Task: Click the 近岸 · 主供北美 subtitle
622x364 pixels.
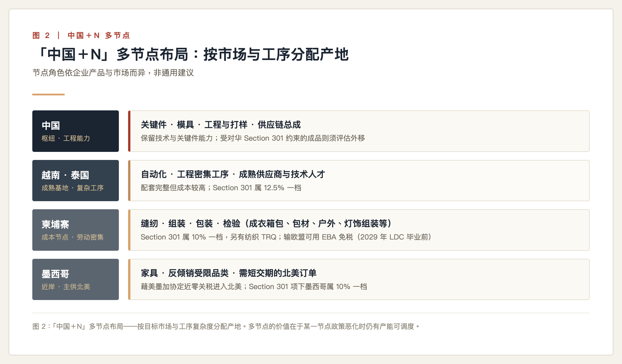Action: tap(66, 287)
